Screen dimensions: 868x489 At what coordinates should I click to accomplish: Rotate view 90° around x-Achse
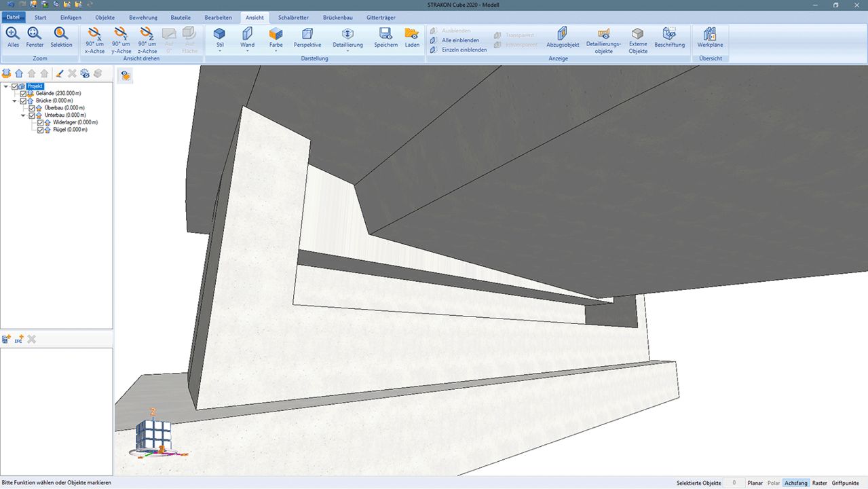point(94,39)
